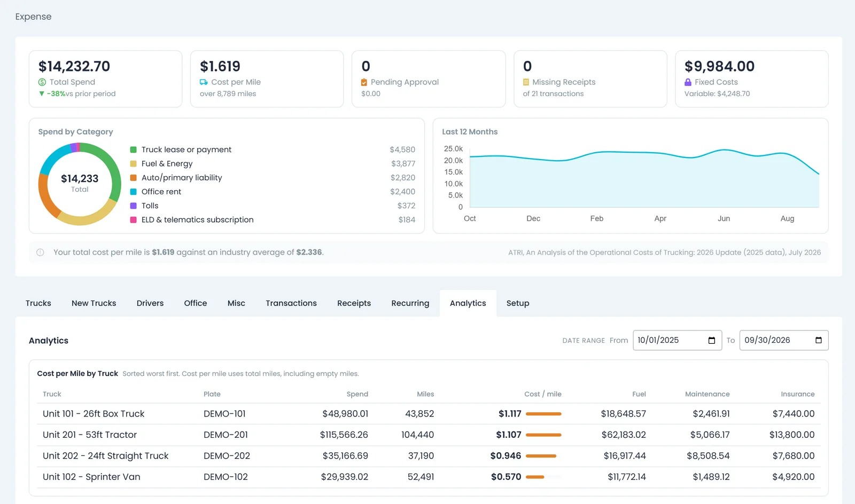Click the Fixed Costs lock icon

tap(688, 82)
